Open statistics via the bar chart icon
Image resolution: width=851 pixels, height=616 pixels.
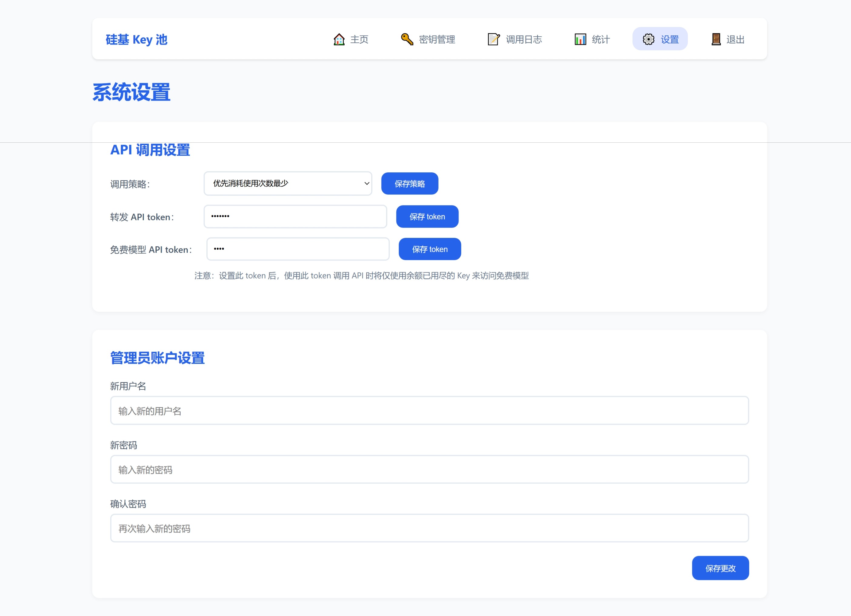[x=580, y=39]
